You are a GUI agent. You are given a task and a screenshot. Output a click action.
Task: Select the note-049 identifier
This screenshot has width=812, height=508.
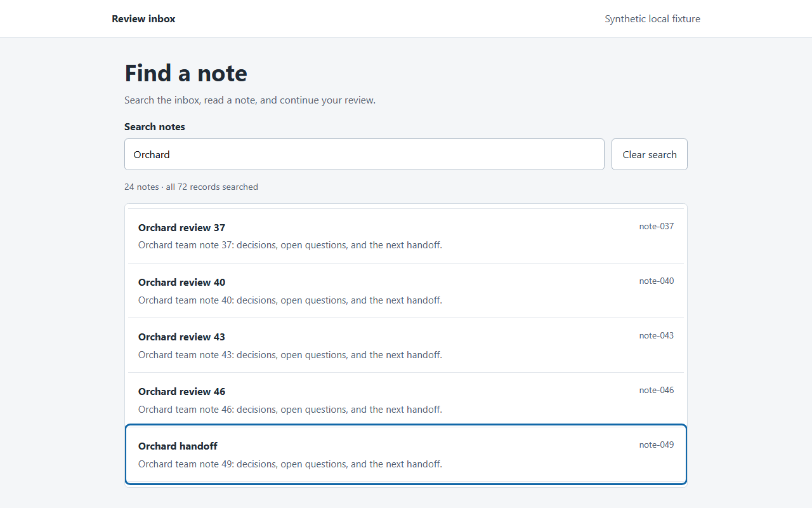point(657,445)
